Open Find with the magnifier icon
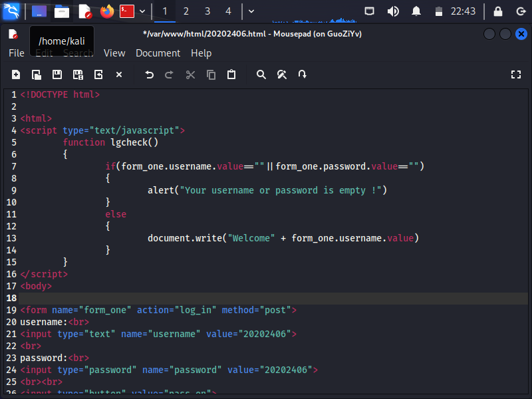Screen dimensions: 532x399 (x=261, y=74)
